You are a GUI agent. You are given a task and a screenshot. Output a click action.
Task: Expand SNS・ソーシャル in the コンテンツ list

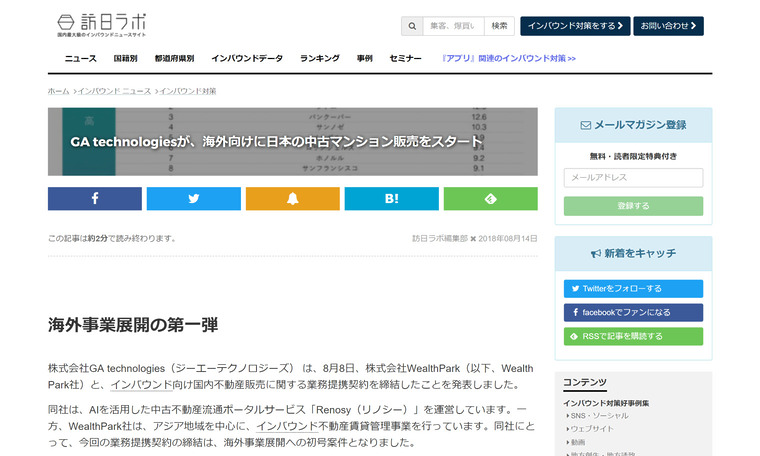tap(600, 415)
